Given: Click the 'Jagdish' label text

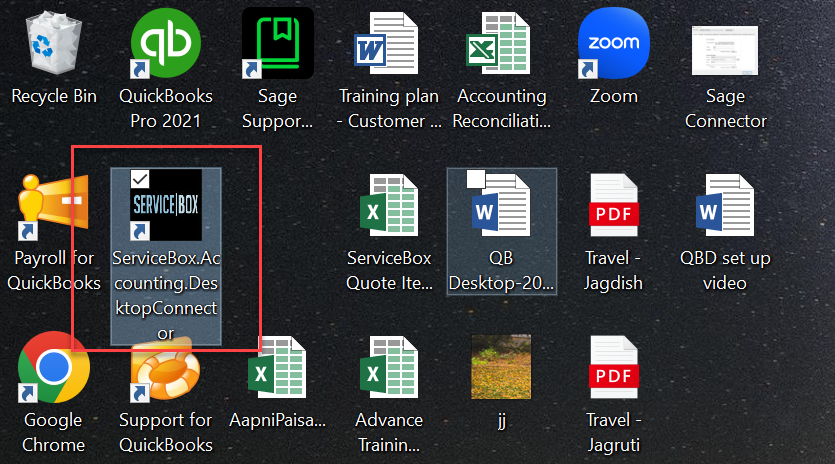Looking at the screenshot, I should tap(613, 283).
